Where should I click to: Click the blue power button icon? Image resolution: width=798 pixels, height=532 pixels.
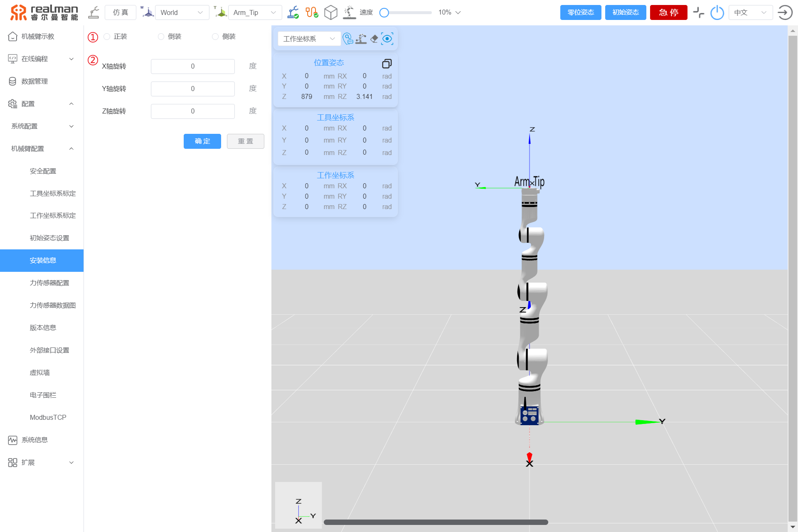point(717,12)
